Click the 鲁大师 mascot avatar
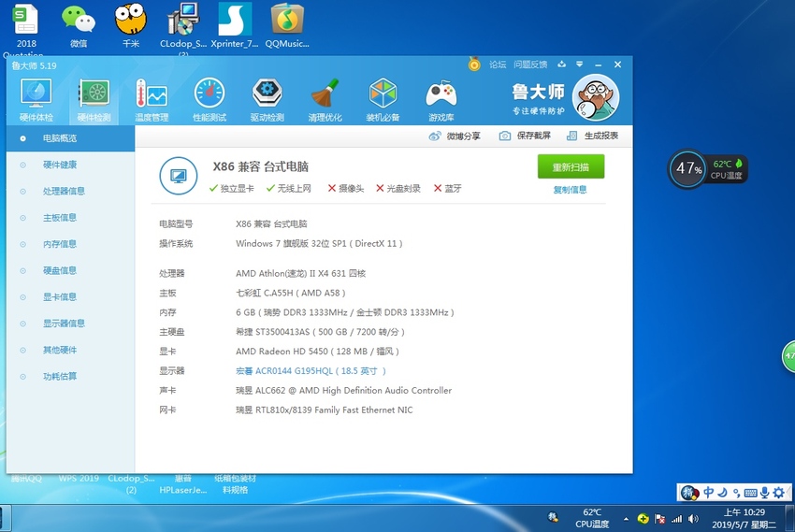The height and width of the screenshot is (532, 795). coord(596,97)
